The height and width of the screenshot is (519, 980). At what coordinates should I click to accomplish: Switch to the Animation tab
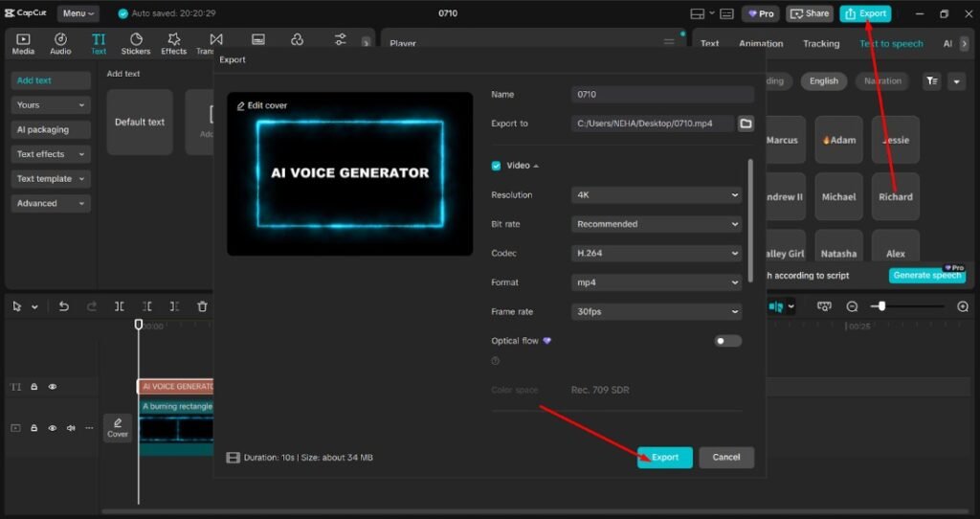761,44
